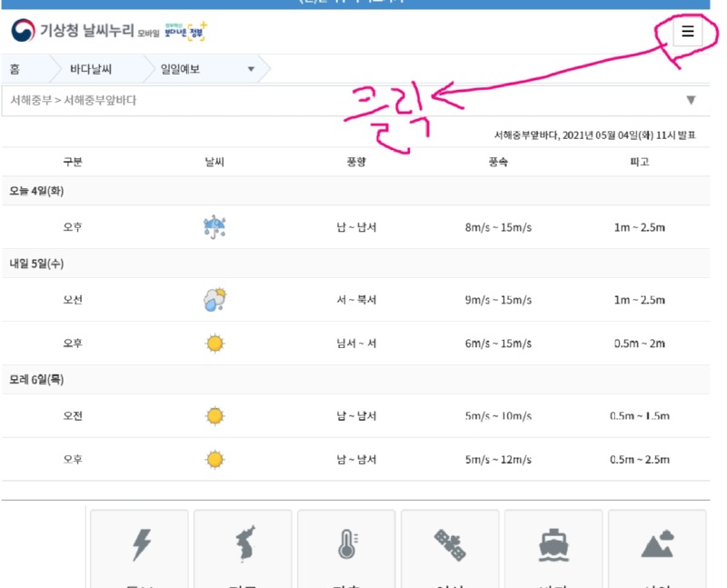Click the ship sea weather icon
The image size is (727, 588).
pyautogui.click(x=553, y=545)
